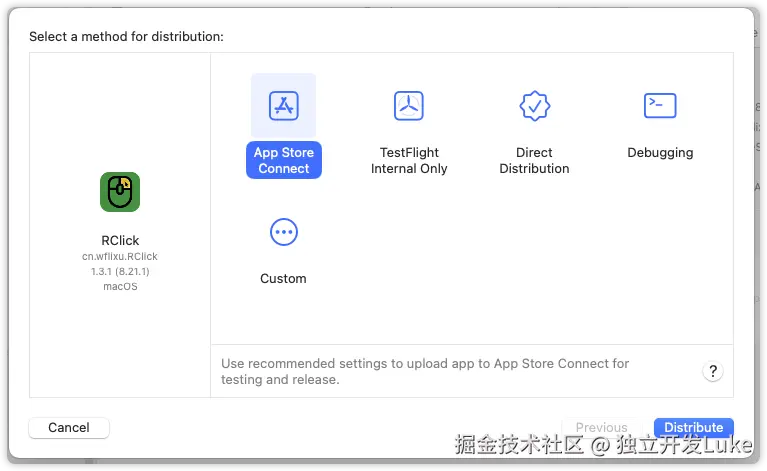Click the Custom label

click(283, 279)
